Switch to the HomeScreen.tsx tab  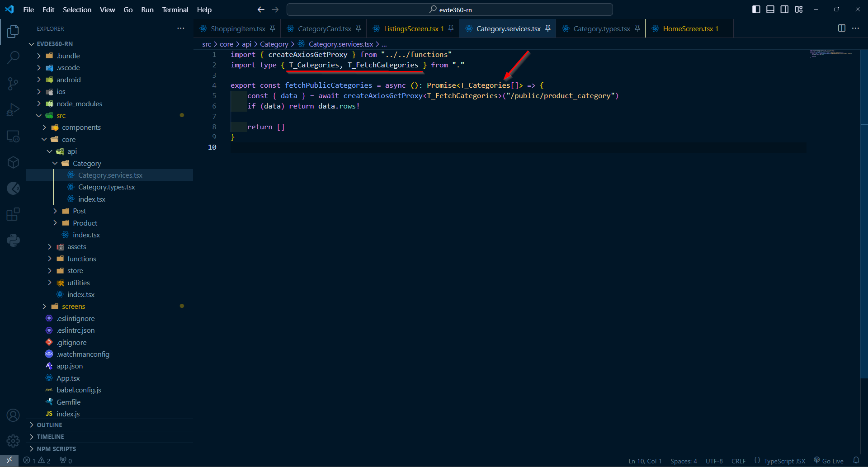point(687,29)
